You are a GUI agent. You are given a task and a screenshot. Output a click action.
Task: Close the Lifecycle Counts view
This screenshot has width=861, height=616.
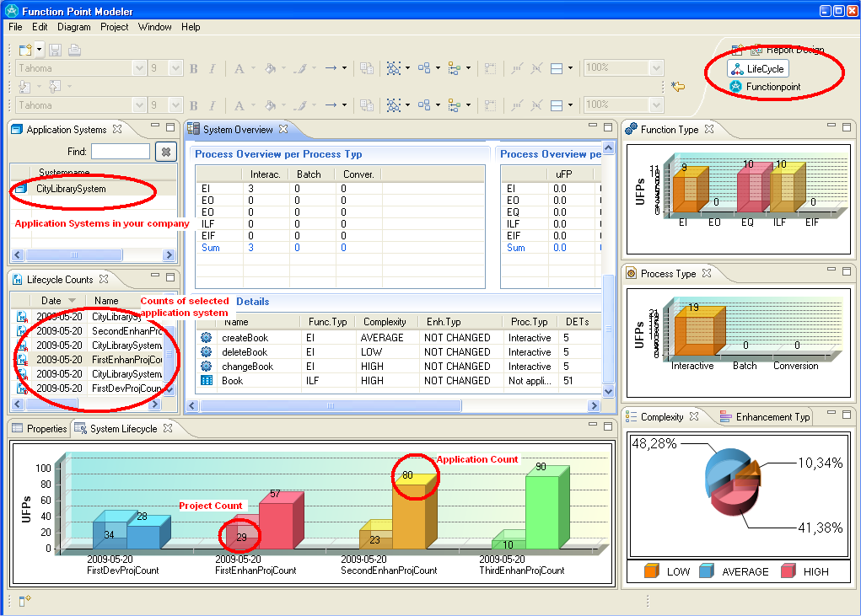point(104,279)
